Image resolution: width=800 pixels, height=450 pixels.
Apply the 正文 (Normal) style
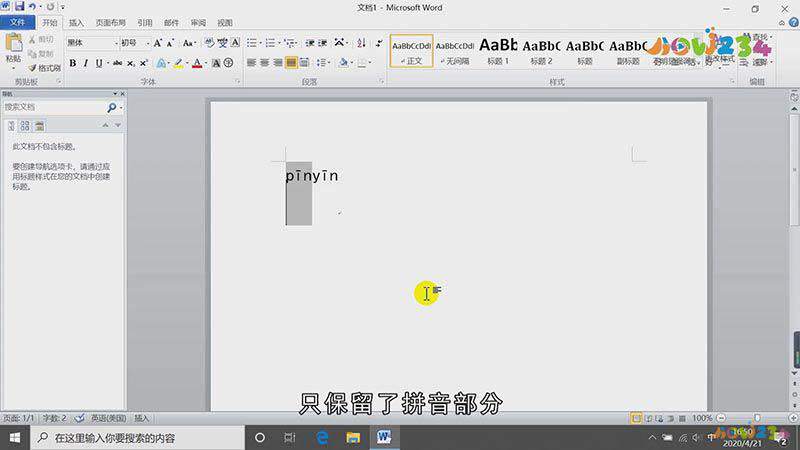[x=411, y=51]
